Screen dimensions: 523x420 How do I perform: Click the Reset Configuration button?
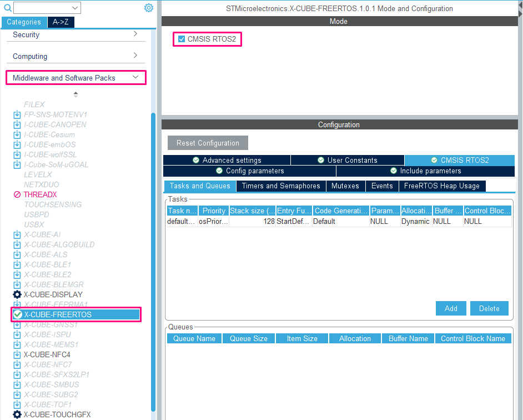pyautogui.click(x=208, y=143)
